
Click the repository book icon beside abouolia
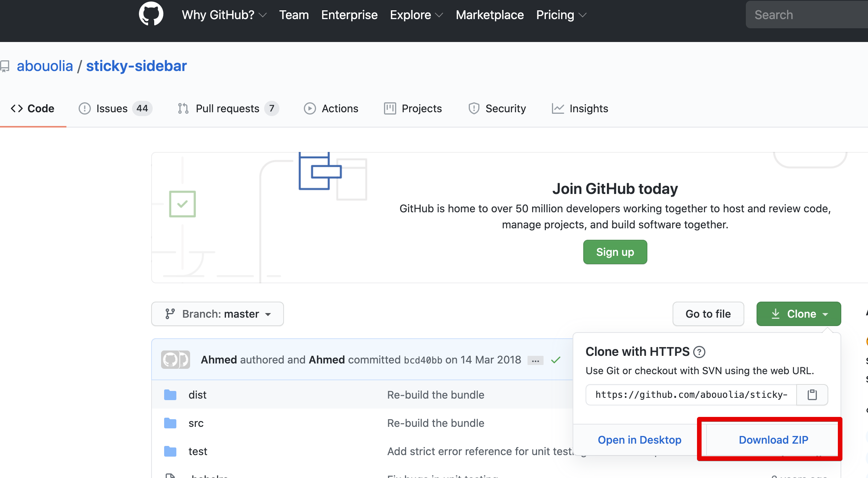[x=5, y=66]
